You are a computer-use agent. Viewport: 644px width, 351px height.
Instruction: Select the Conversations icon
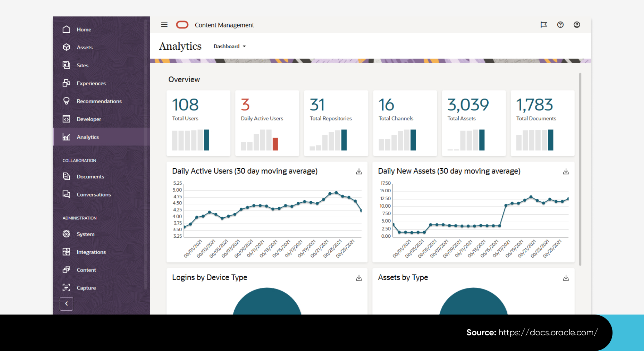click(x=67, y=194)
